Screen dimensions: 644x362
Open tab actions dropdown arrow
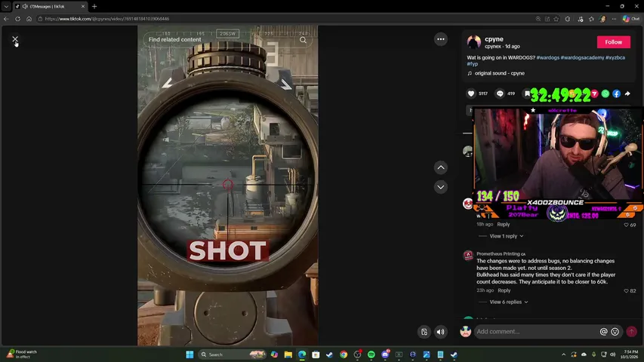click(6, 7)
